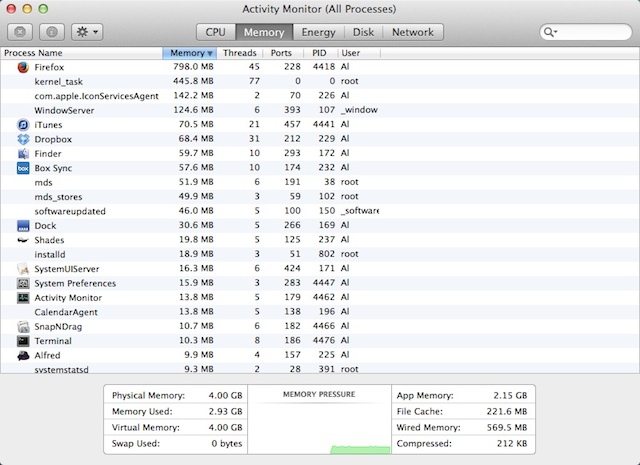Click the Shades app icon
Image resolution: width=640 pixels, height=465 pixels.
(23, 240)
